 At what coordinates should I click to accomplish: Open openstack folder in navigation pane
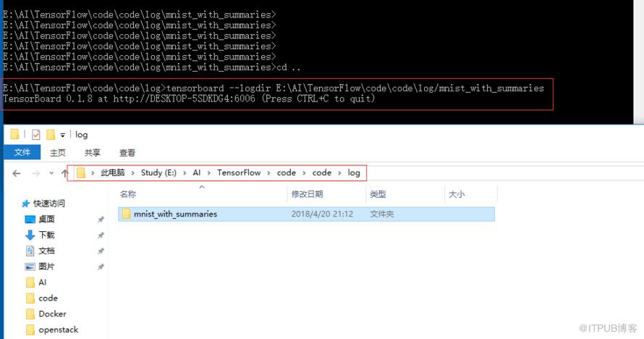(59, 330)
